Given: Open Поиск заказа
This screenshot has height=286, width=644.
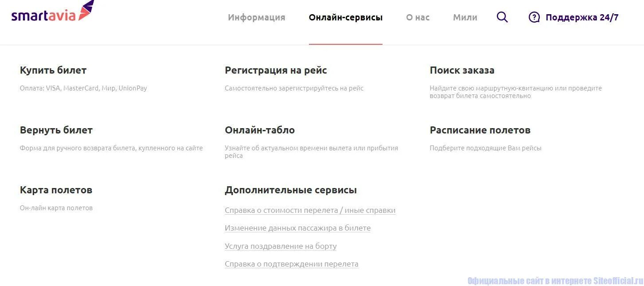Looking at the screenshot, I should tap(462, 70).
